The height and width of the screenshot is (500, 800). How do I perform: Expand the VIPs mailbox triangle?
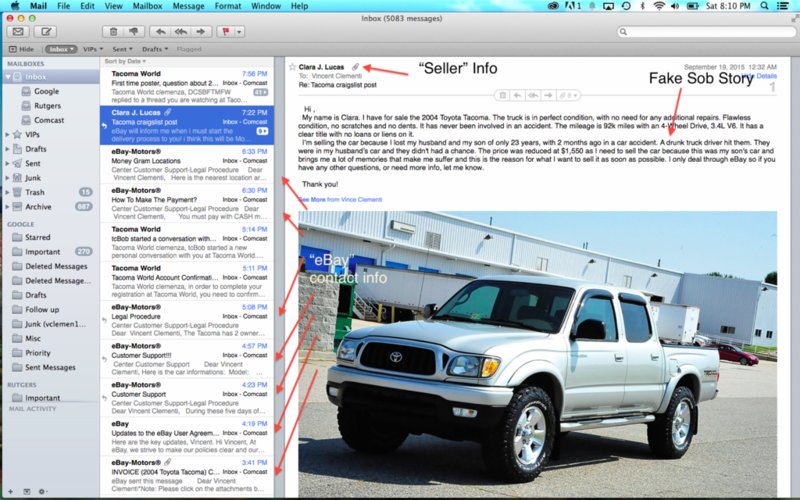7,135
